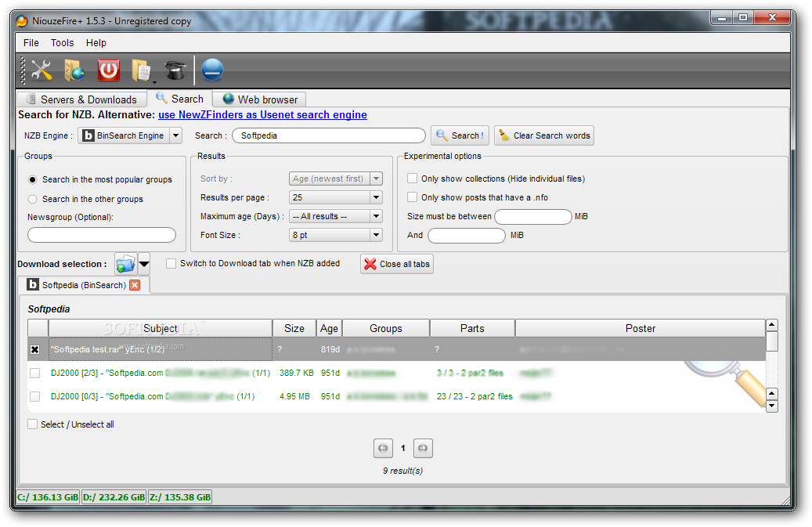Open the Help menu
This screenshot has height=527, width=812.
pyautogui.click(x=96, y=43)
